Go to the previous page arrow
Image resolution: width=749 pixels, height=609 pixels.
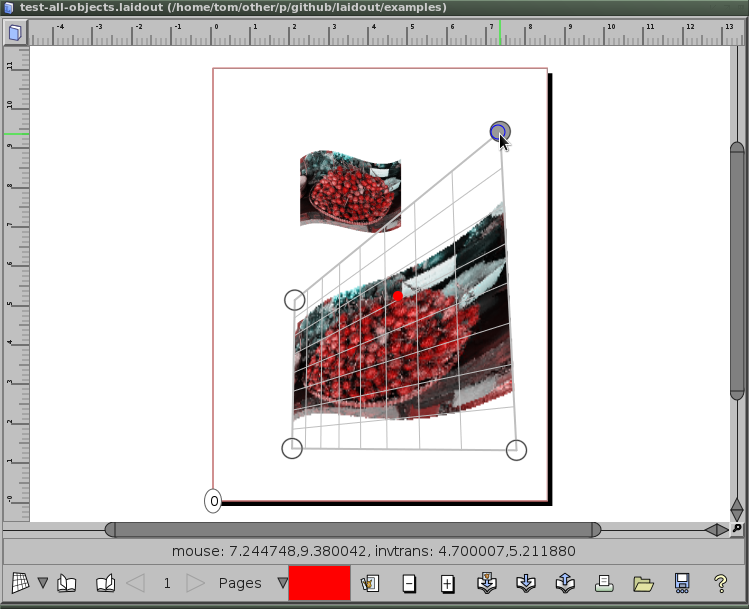tap(136, 583)
